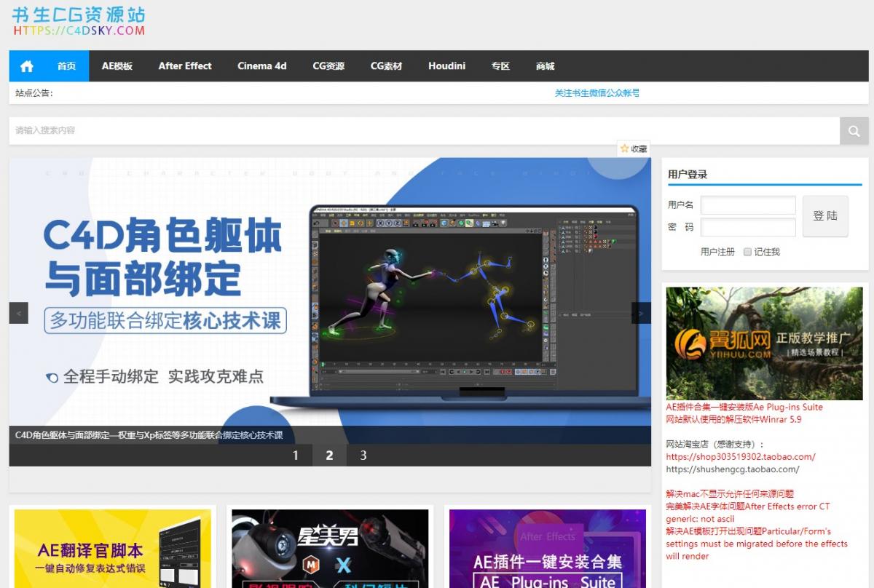Click the home icon in navigation bar
Screen dimensions: 874x588
click(27, 66)
